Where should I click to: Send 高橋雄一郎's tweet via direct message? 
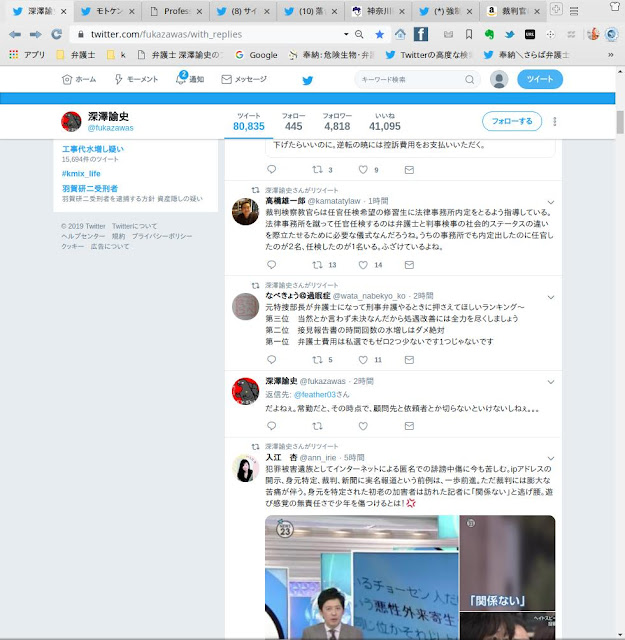(409, 265)
